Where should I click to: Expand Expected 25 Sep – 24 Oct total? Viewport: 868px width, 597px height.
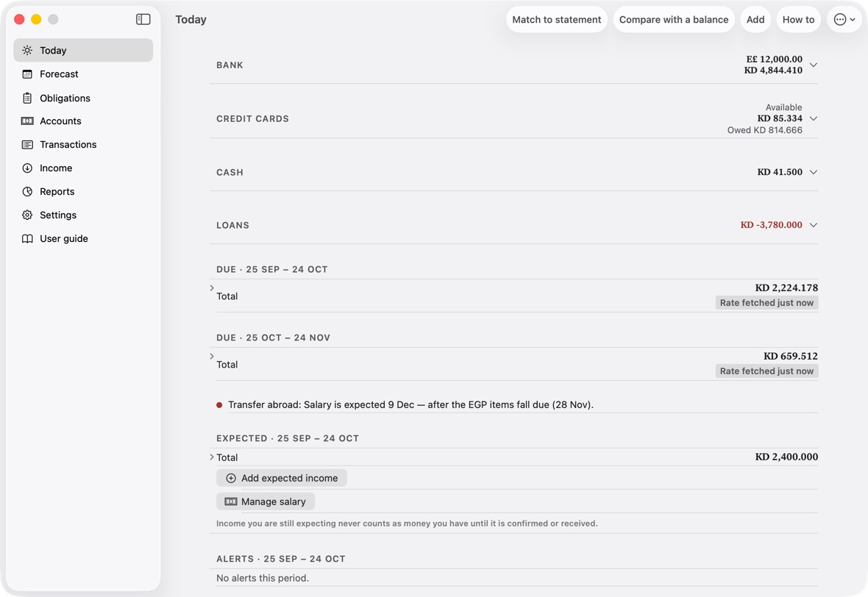[212, 457]
